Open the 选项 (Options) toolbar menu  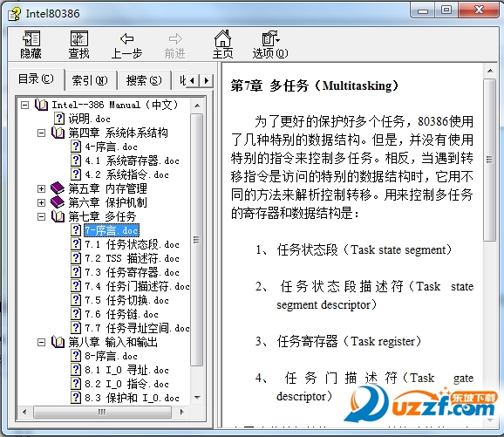[x=270, y=38]
